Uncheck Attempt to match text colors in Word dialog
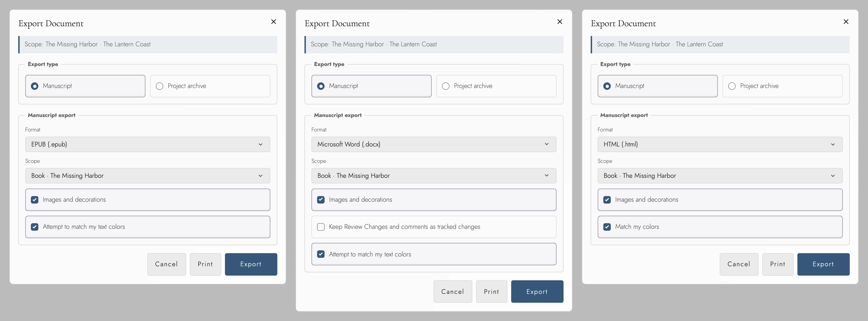Screen dimensions: 868x321 pos(321,254)
